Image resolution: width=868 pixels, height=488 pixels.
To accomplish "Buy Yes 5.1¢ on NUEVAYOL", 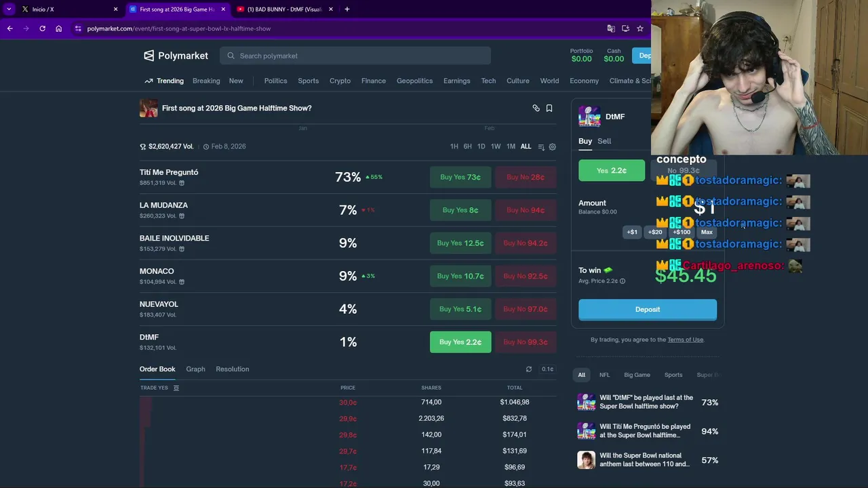I will click(460, 309).
